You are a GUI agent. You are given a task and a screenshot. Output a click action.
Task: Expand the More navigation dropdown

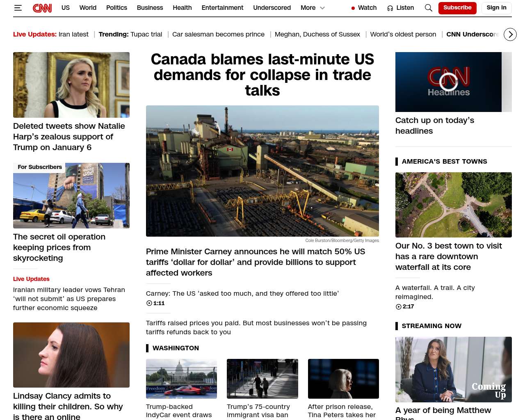tap(313, 8)
